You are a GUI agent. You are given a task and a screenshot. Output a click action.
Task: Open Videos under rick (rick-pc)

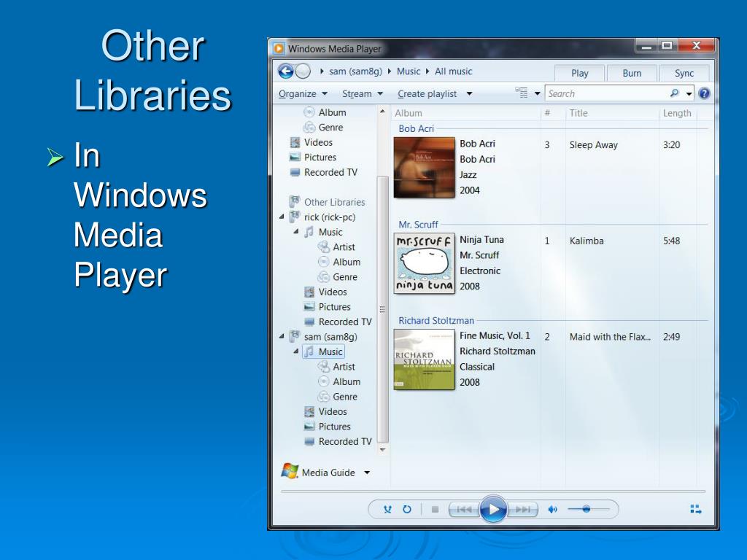(325, 292)
